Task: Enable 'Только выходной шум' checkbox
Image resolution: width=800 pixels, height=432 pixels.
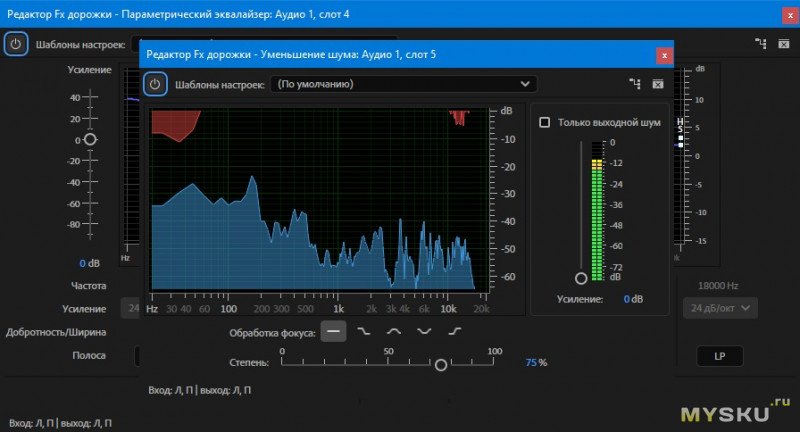Action: (545, 122)
